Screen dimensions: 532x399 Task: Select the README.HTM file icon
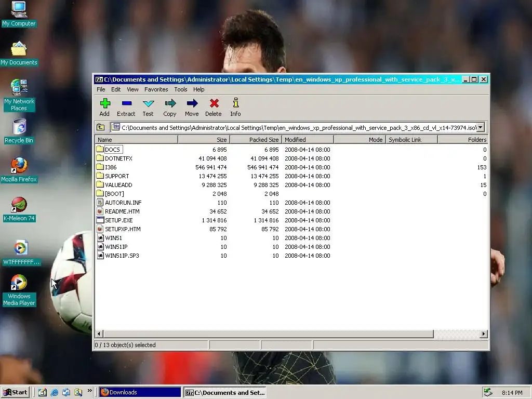(x=100, y=211)
